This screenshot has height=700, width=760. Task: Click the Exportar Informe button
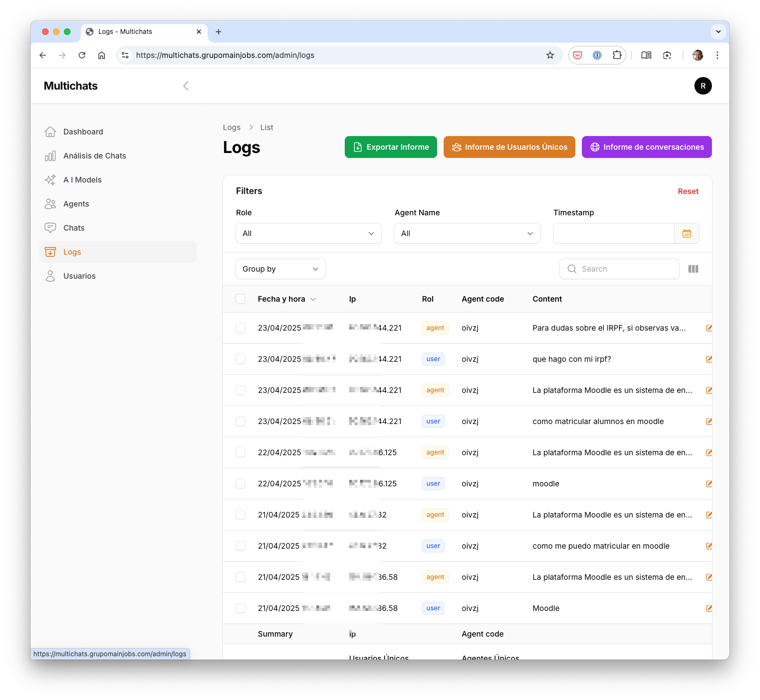tap(391, 147)
